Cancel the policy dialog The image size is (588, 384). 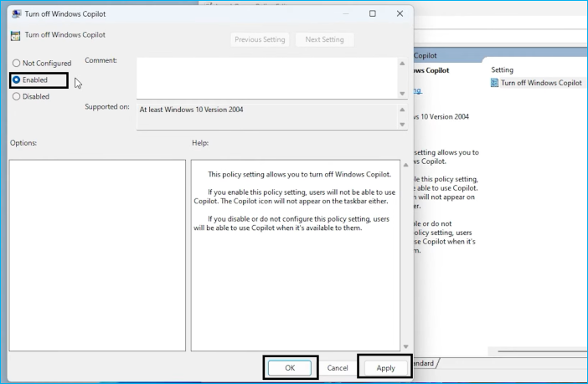[338, 368]
